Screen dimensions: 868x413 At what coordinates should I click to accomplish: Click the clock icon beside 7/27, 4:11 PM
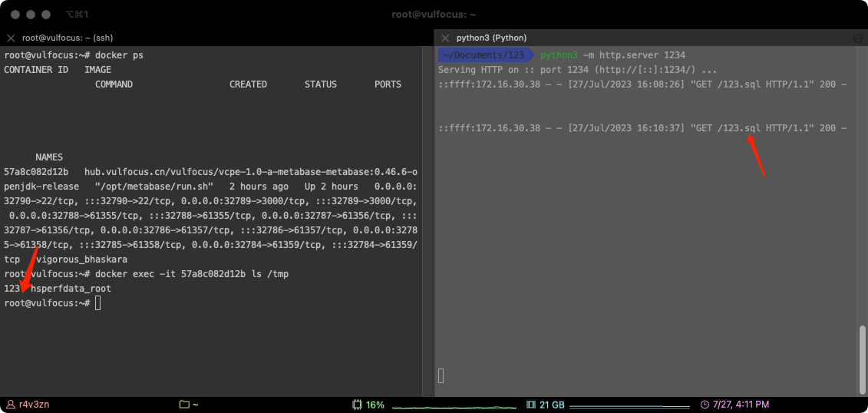[x=705, y=404]
